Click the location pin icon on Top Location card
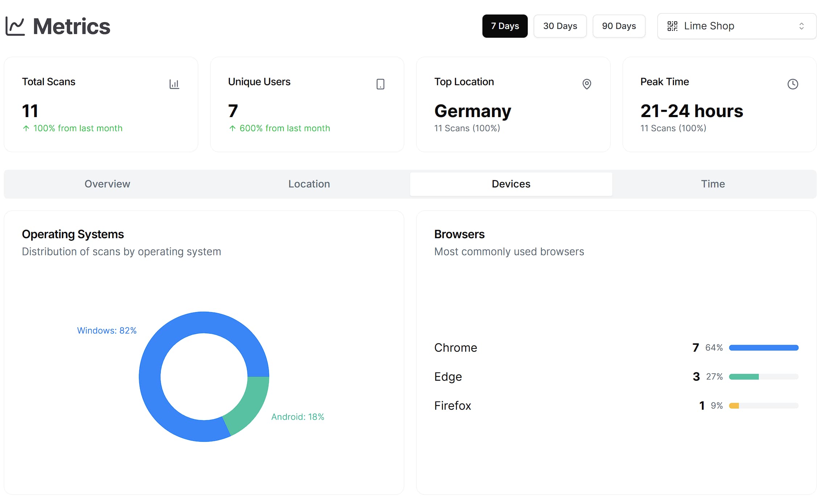827x504 pixels. click(x=587, y=84)
